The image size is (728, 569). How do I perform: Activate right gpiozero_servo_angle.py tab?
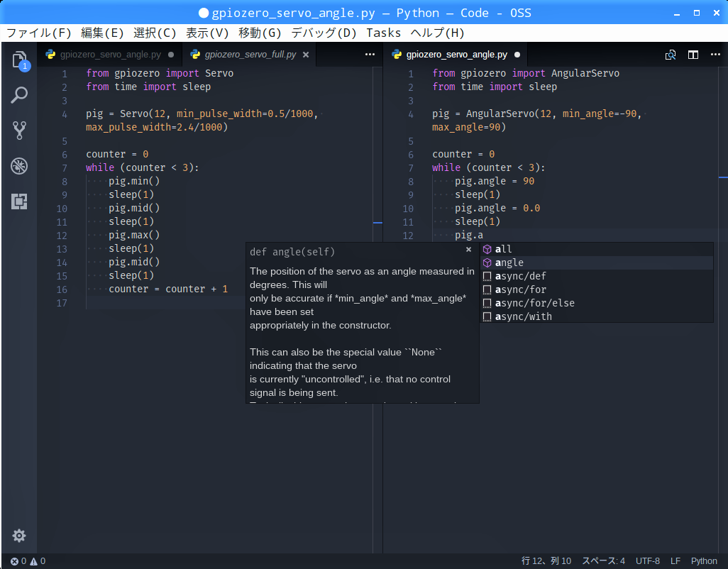pos(457,55)
